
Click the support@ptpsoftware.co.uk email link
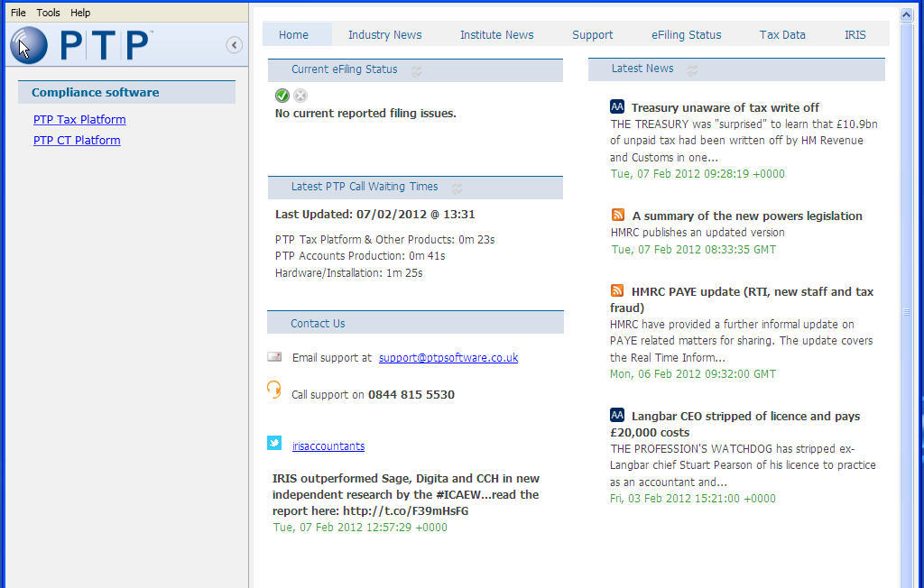coord(448,357)
